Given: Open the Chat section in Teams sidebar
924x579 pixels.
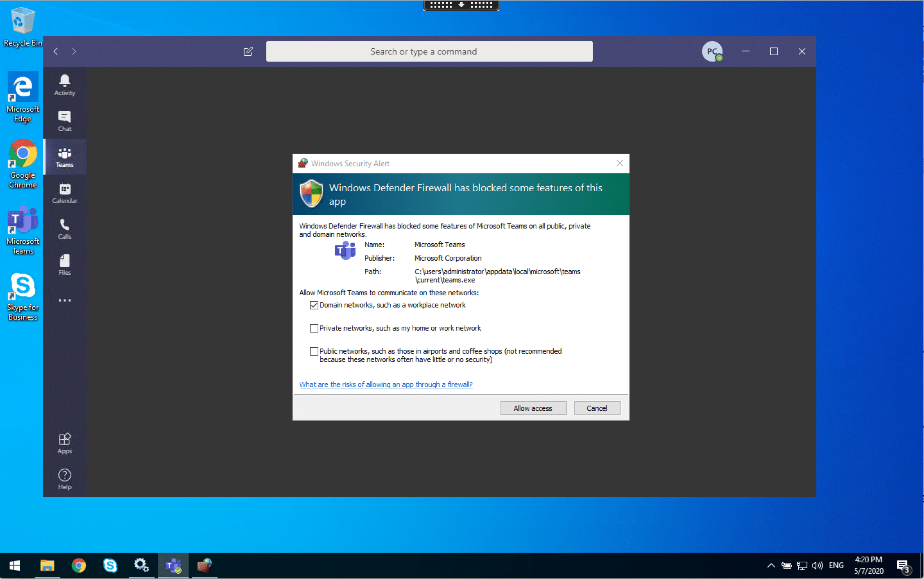Looking at the screenshot, I should (x=64, y=121).
